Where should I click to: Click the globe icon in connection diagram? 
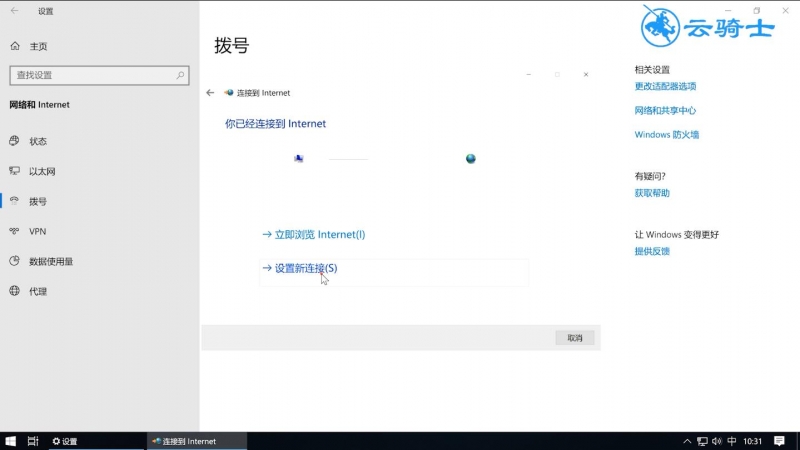(x=470, y=159)
